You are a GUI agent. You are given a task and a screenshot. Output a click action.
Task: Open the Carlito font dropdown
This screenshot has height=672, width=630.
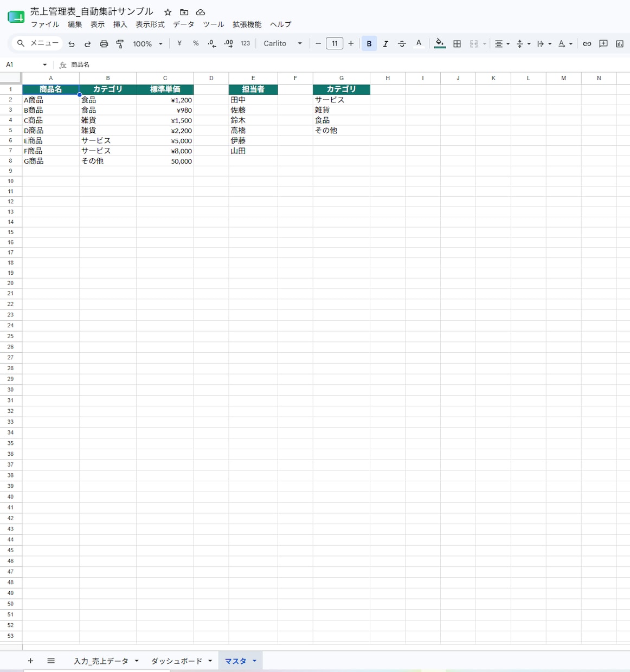pyautogui.click(x=282, y=43)
